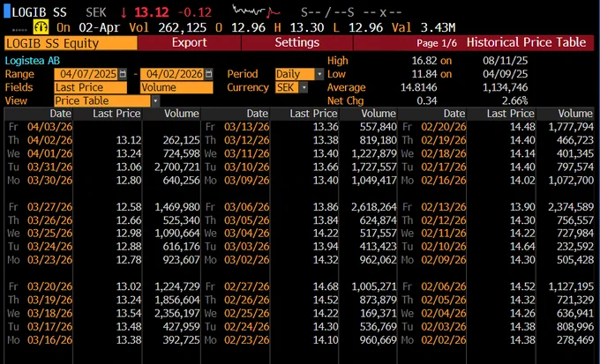Select the date 03/13/26

pyautogui.click(x=247, y=127)
